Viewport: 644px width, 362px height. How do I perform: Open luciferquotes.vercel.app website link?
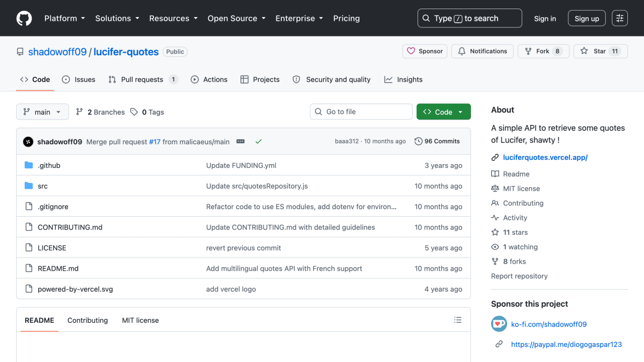545,158
